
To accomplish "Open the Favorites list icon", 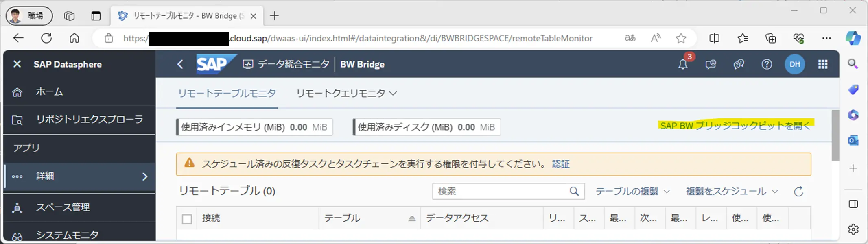I will point(742,38).
